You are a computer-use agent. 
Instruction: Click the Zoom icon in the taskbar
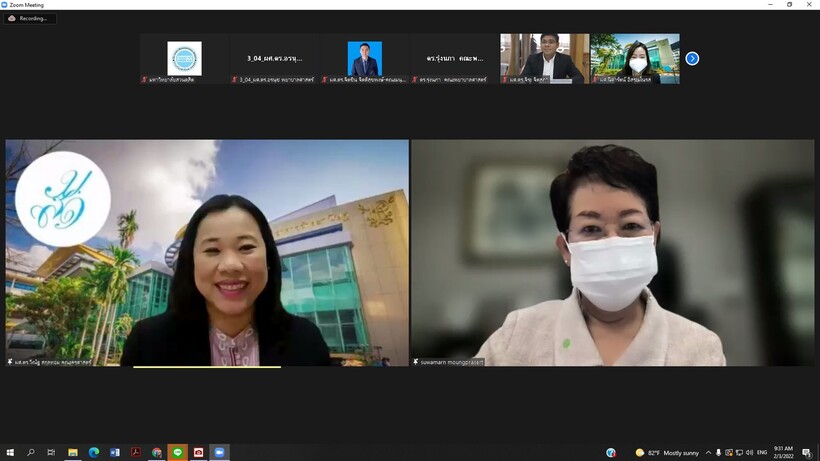click(219, 453)
